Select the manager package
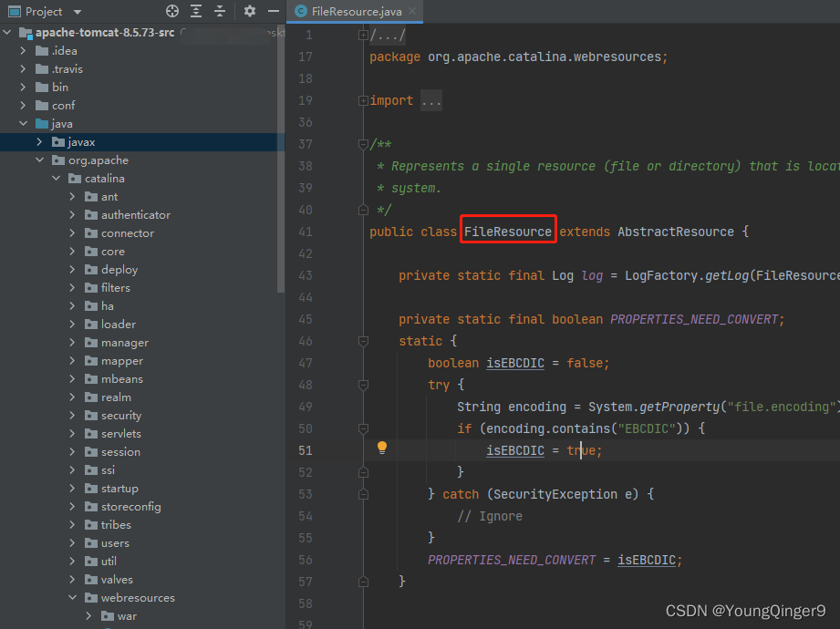Image resolution: width=840 pixels, height=629 pixels. (125, 343)
